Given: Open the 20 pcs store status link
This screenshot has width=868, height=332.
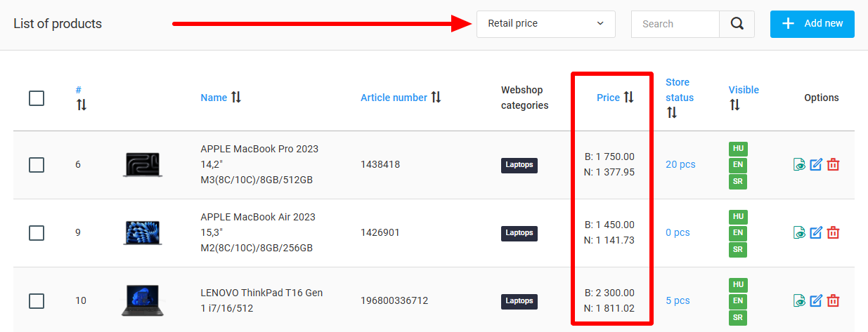Looking at the screenshot, I should (680, 165).
